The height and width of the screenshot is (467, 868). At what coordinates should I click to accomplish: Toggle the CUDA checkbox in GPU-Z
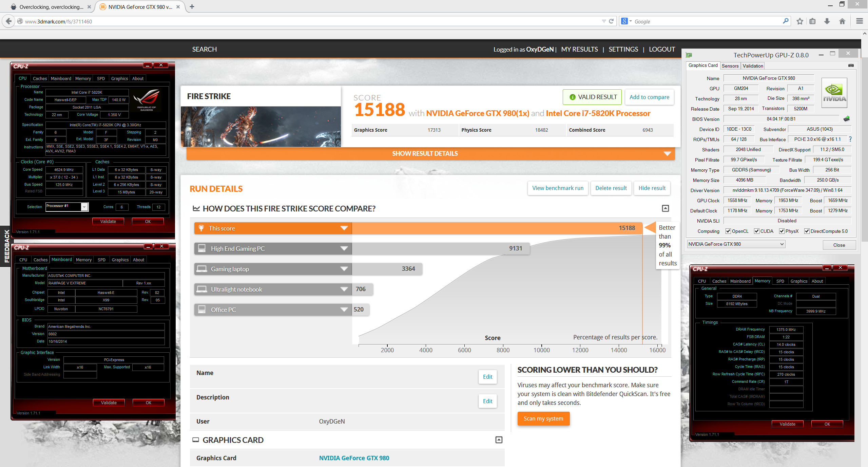click(x=757, y=231)
